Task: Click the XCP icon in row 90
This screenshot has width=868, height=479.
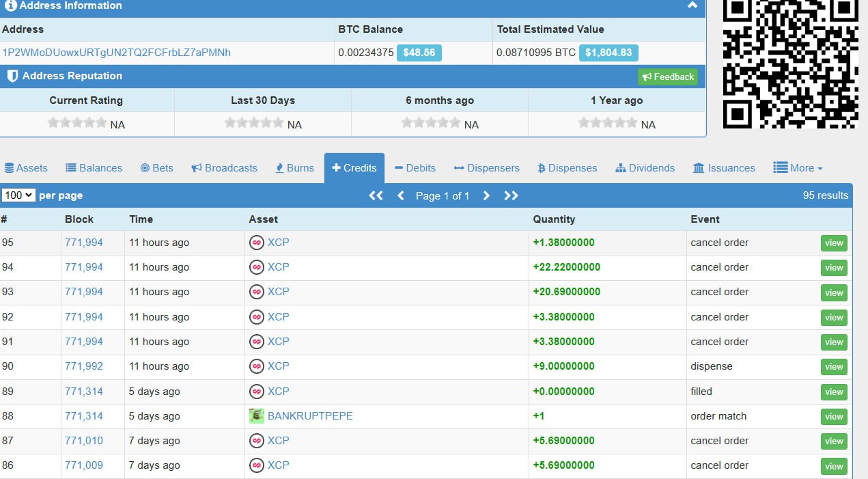Action: point(257,366)
